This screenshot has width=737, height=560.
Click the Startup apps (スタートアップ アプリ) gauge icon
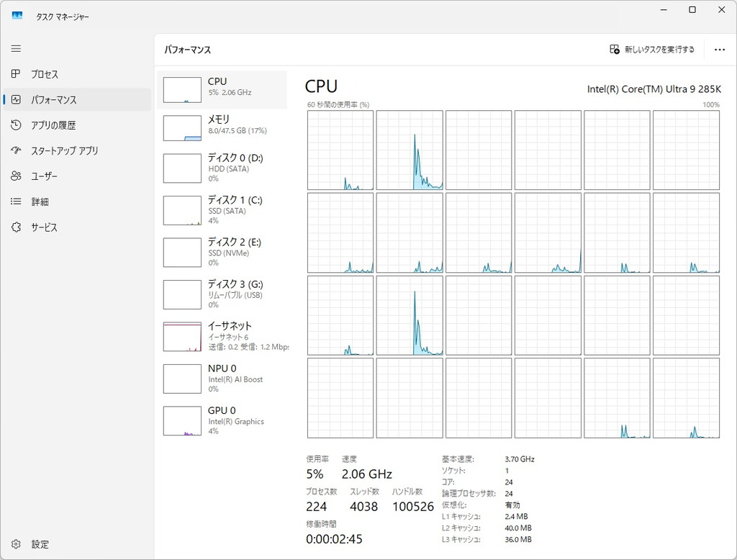pyautogui.click(x=16, y=150)
